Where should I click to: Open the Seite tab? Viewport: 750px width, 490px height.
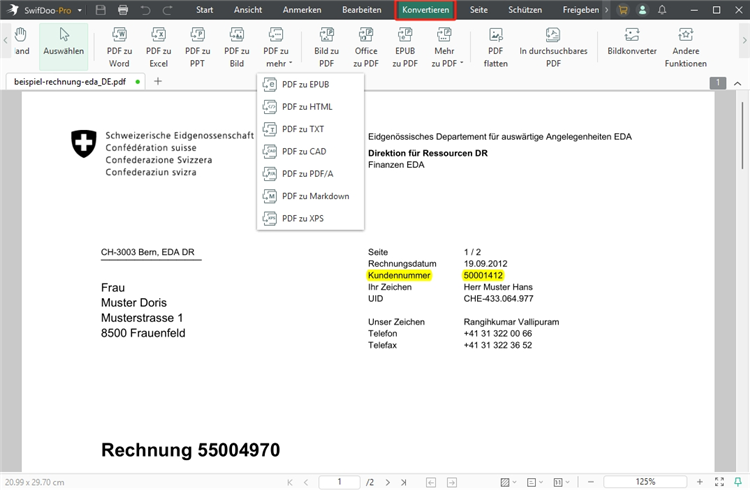pyautogui.click(x=478, y=10)
